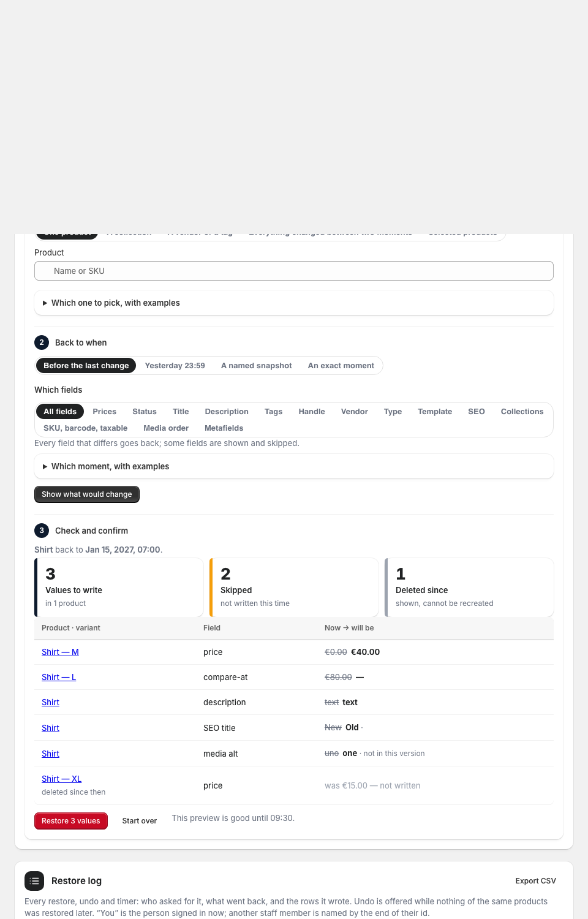Toggle 'SKU, barcode, taxable' filter
588x919 pixels.
(86, 428)
